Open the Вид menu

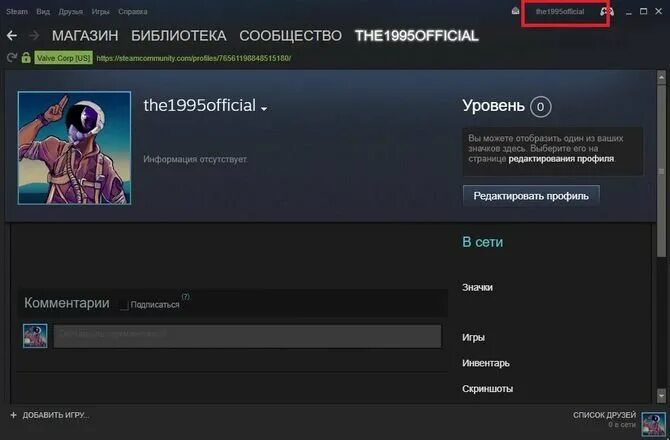click(43, 12)
